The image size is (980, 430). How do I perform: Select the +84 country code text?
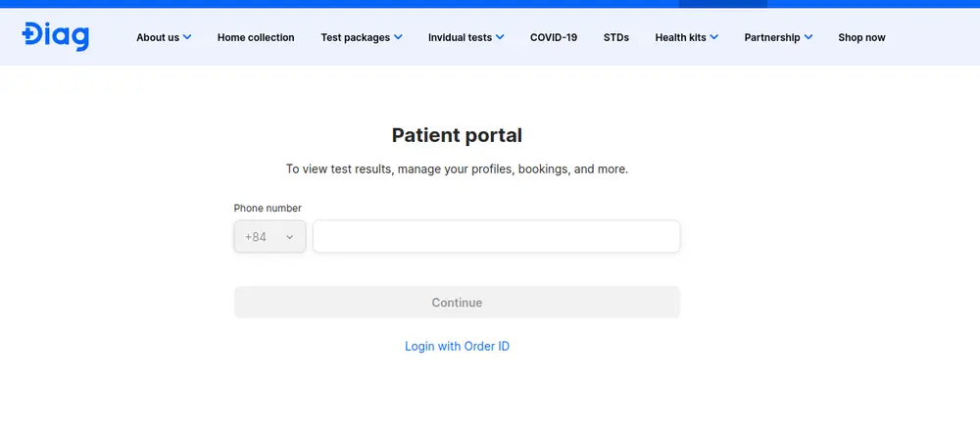pyautogui.click(x=256, y=237)
